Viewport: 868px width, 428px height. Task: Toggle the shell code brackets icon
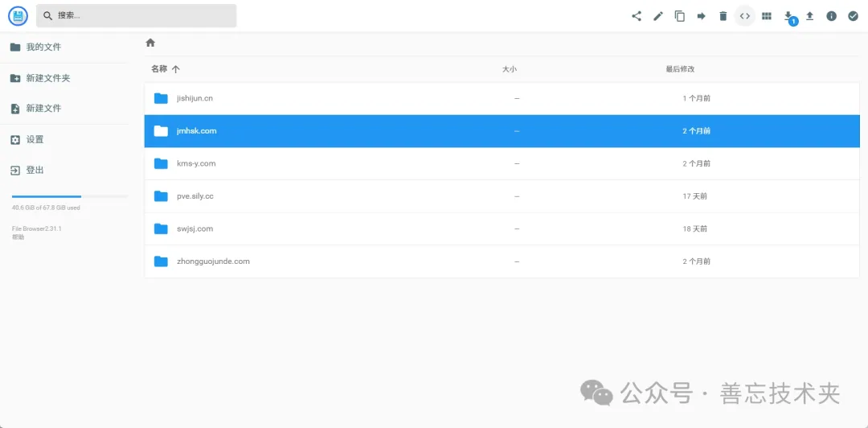744,16
